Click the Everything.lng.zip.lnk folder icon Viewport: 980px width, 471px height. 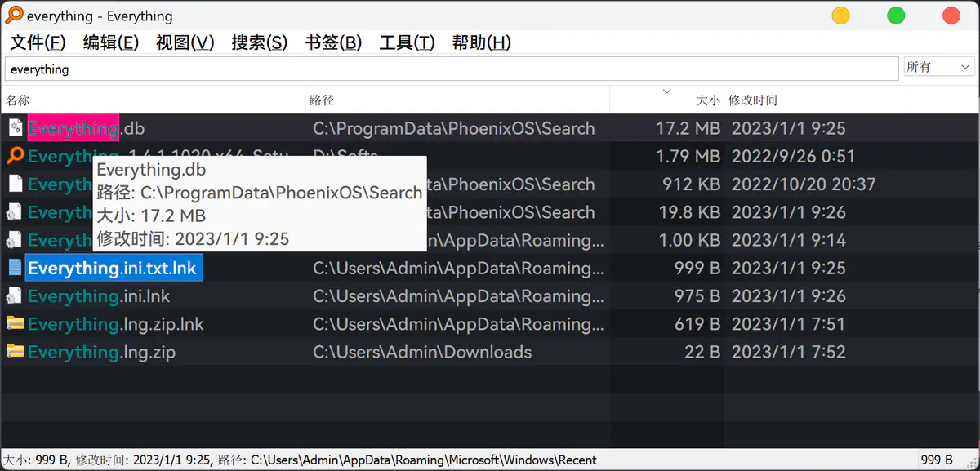[15, 324]
